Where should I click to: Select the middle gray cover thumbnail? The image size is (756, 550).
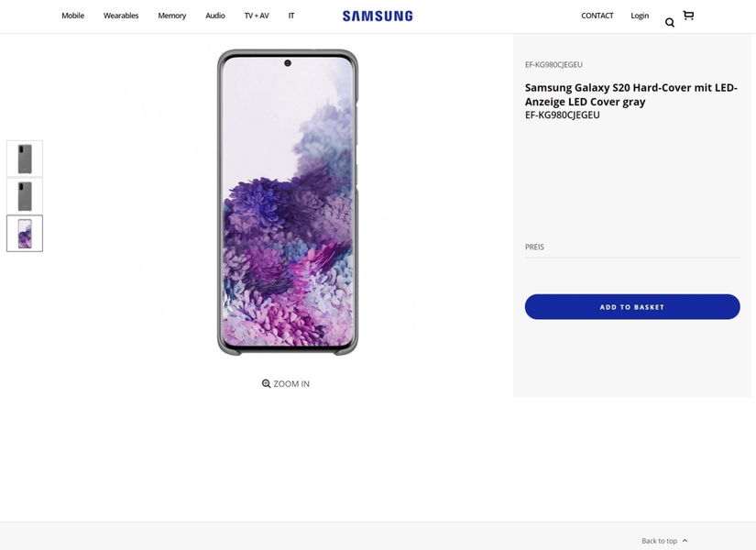[x=25, y=196]
